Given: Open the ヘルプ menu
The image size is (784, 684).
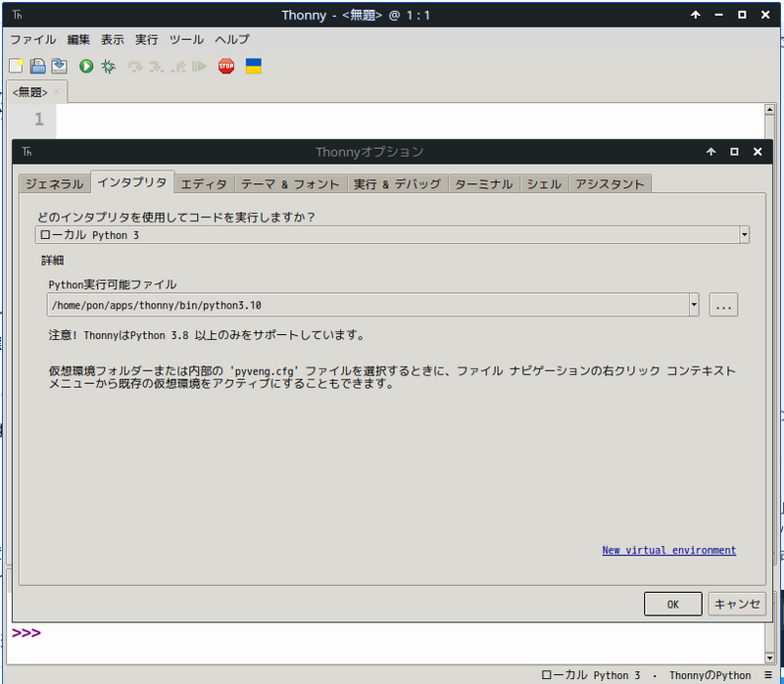Looking at the screenshot, I should click(x=232, y=39).
